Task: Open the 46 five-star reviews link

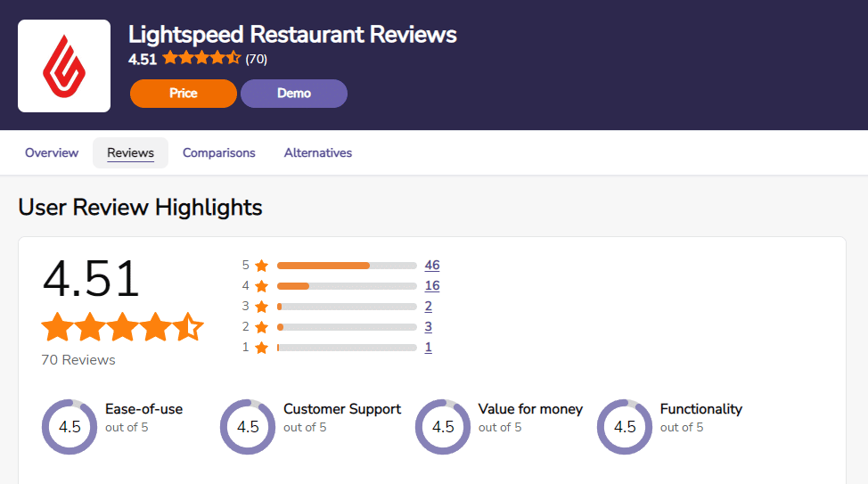Action: pos(432,266)
